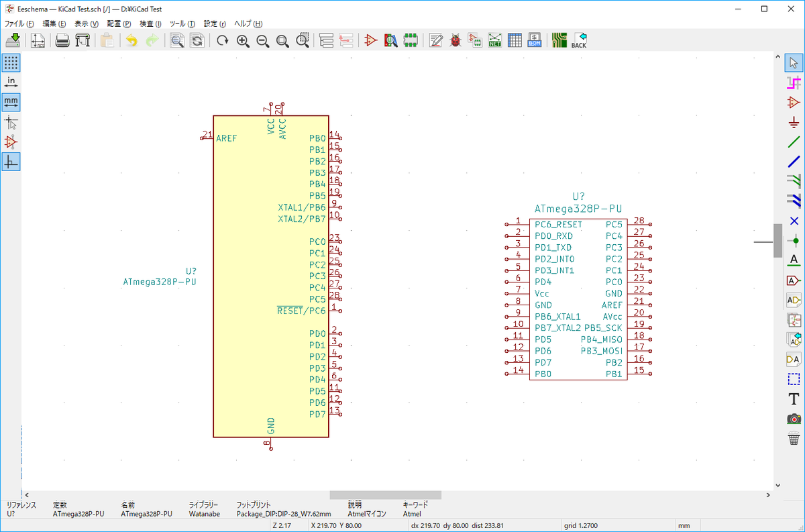Select import hierarchical label tool
Screen dimensions: 805x532
point(794,339)
